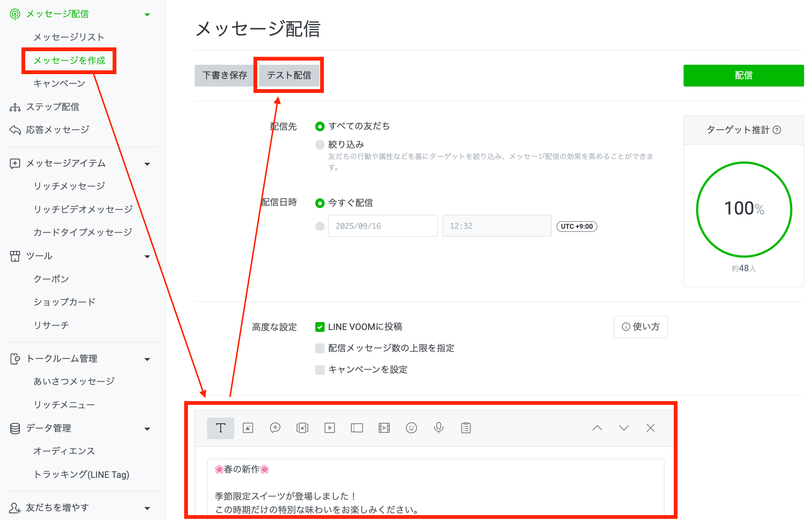Click the rich video message icon
The image size is (812, 520).
pyautogui.click(x=384, y=428)
